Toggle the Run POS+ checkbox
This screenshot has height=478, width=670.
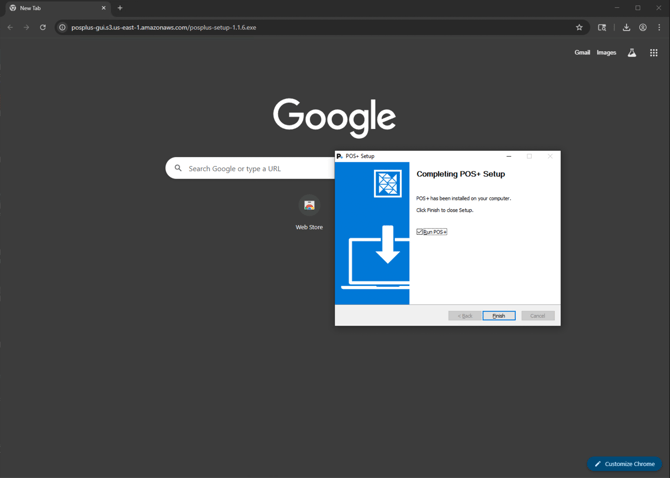click(420, 232)
